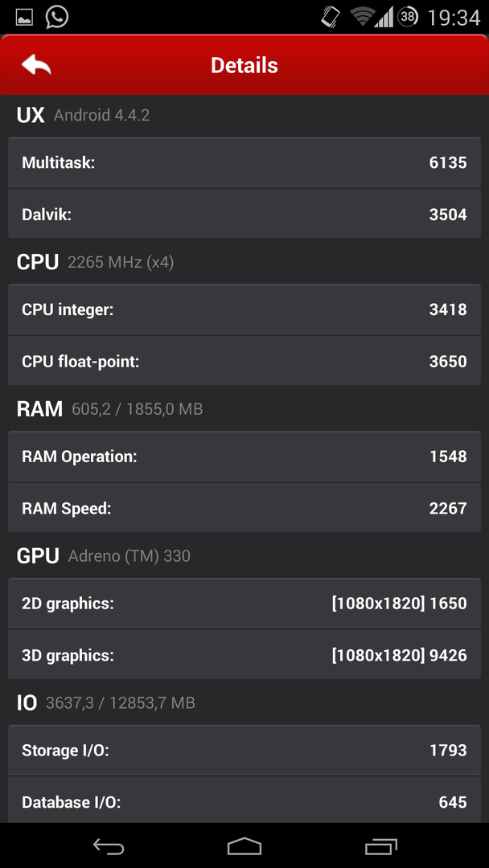The height and width of the screenshot is (868, 489).
Task: Select the RAM Operation row
Action: tap(244, 457)
